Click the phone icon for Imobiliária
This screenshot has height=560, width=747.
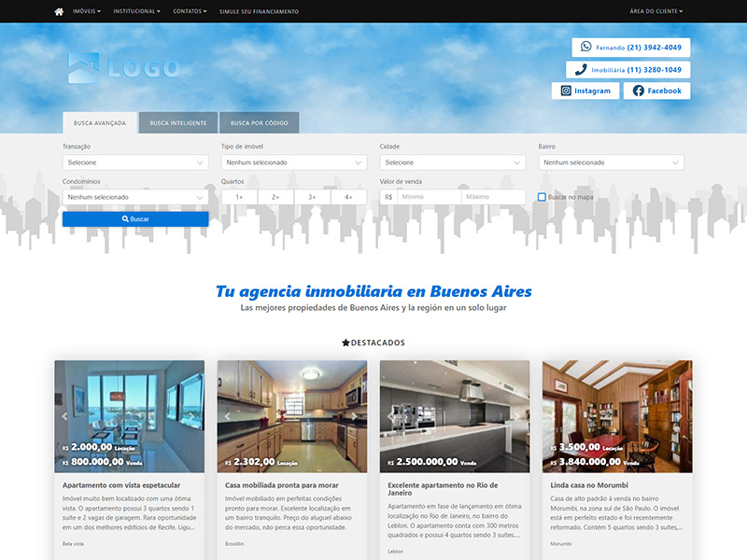pos(581,69)
